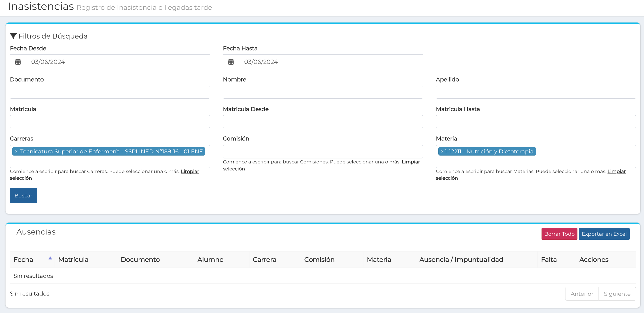Click into the Apellido field
Viewport: 644px width, 313px height.
tap(536, 92)
